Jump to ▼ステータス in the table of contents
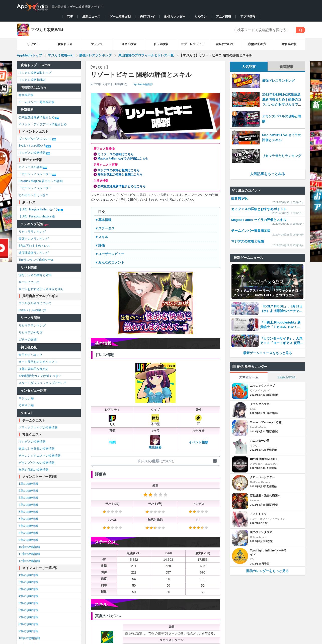This screenshot has height=644, width=322. 105,228
